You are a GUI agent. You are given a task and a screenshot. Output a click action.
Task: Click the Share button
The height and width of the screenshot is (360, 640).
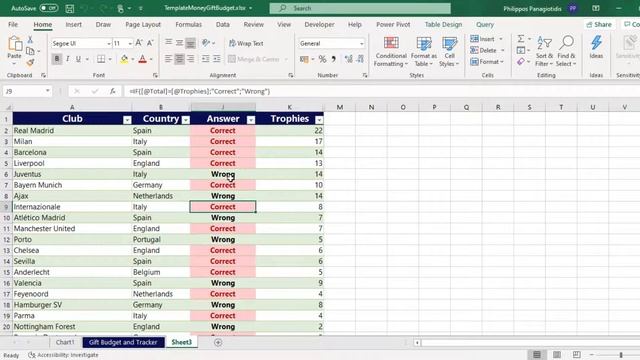click(599, 24)
